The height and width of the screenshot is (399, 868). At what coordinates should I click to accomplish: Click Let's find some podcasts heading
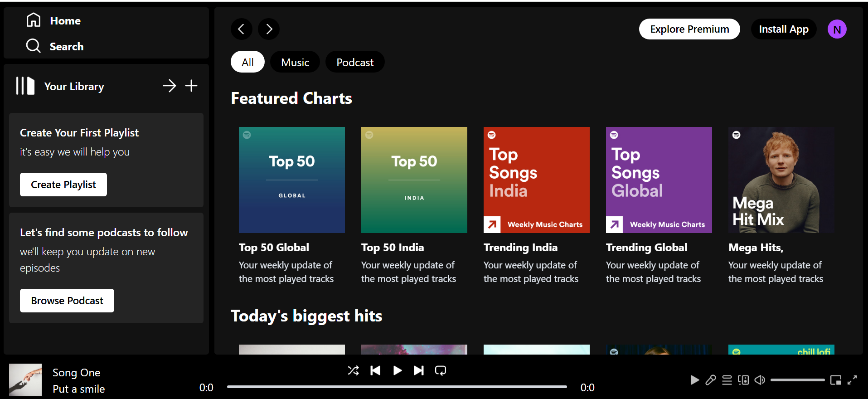coord(104,233)
